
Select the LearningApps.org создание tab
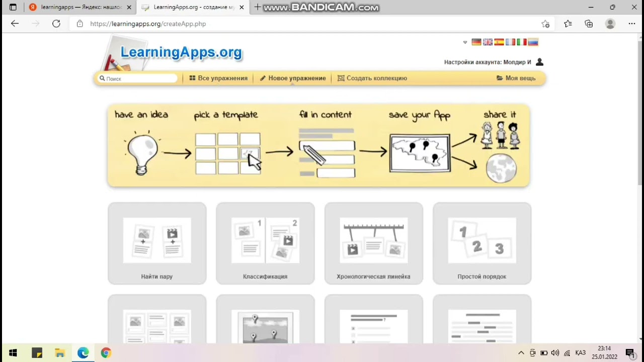click(192, 8)
